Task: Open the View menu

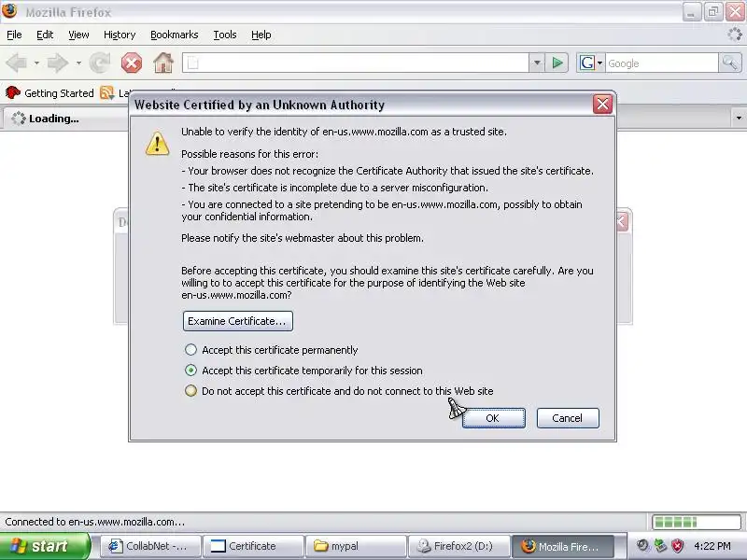Action: point(78,35)
